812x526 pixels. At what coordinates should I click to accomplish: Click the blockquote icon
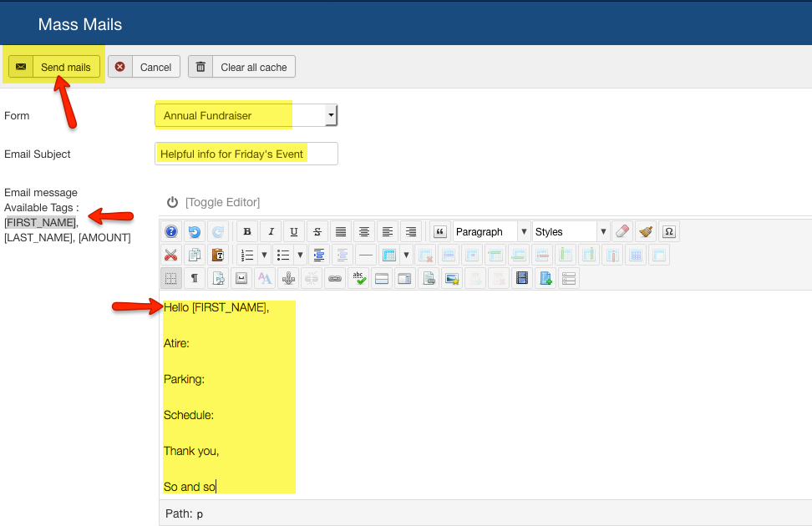click(440, 232)
